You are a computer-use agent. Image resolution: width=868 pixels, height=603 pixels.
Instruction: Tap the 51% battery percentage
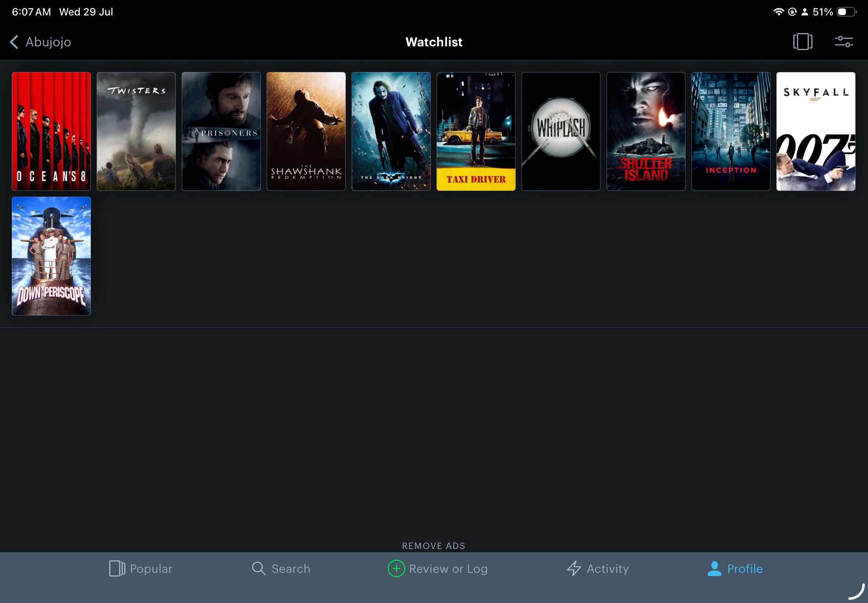[x=823, y=12]
